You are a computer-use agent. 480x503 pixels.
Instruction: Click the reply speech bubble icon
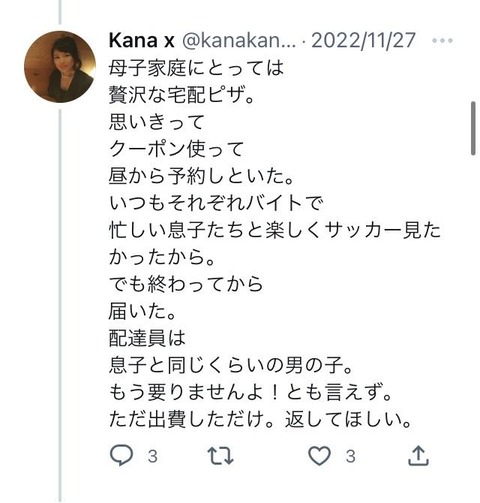pos(121,455)
